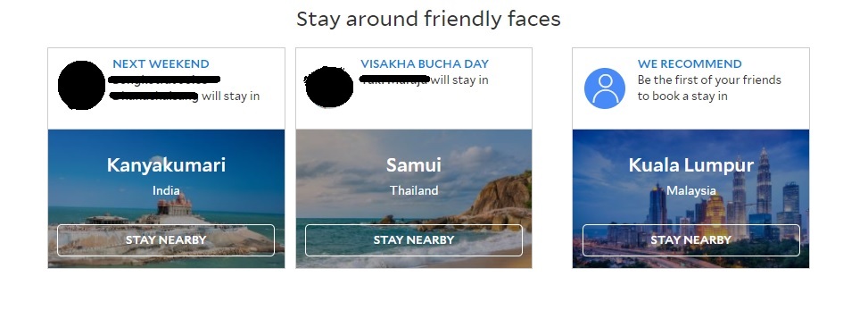Select the We Recommend heading
This screenshot has height=327, width=868.
pos(690,63)
